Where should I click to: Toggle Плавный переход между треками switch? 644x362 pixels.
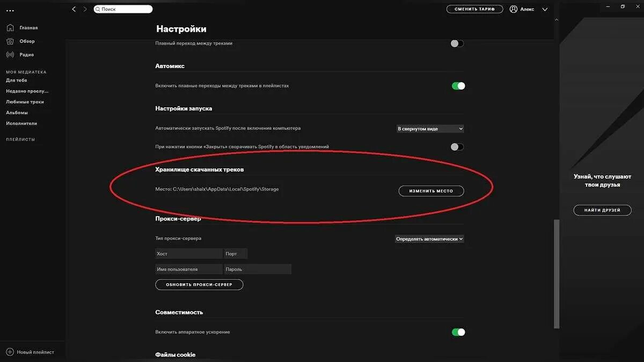[x=457, y=43]
